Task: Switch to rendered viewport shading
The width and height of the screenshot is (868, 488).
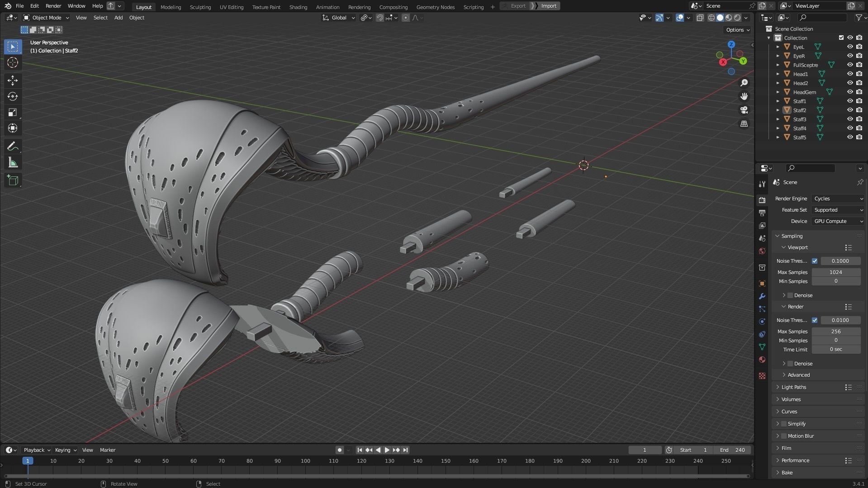Action: click(737, 18)
